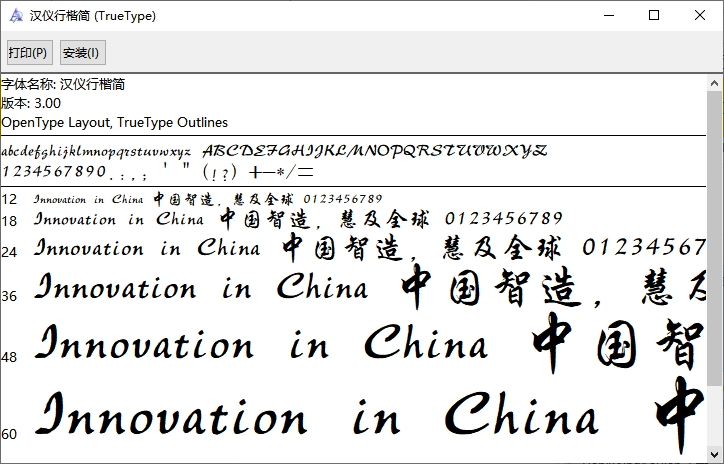
Task: Click the 18-point digits 0123456789 sample
Action: pyautogui.click(x=504, y=218)
